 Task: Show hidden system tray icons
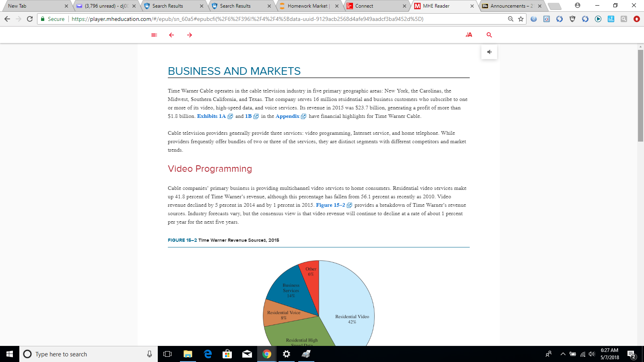pyautogui.click(x=563, y=354)
